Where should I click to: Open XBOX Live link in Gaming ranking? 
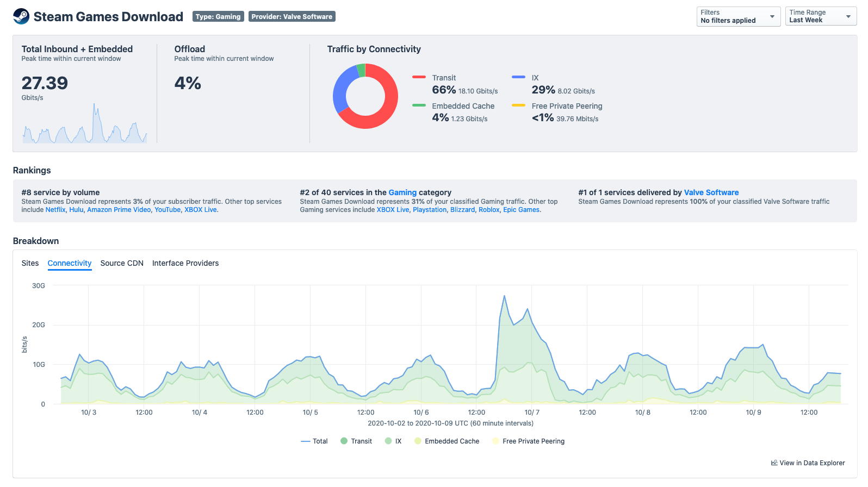(x=393, y=210)
